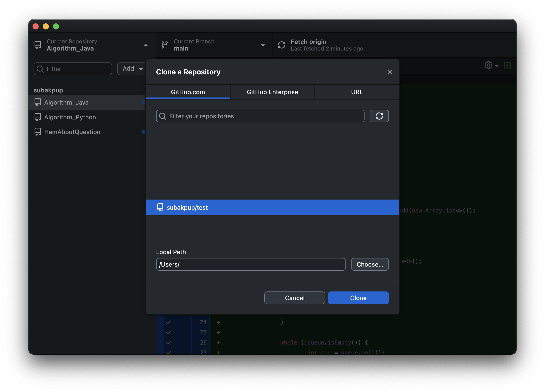
Task: Select Algorithm_Python in repository list
Action: pos(70,117)
